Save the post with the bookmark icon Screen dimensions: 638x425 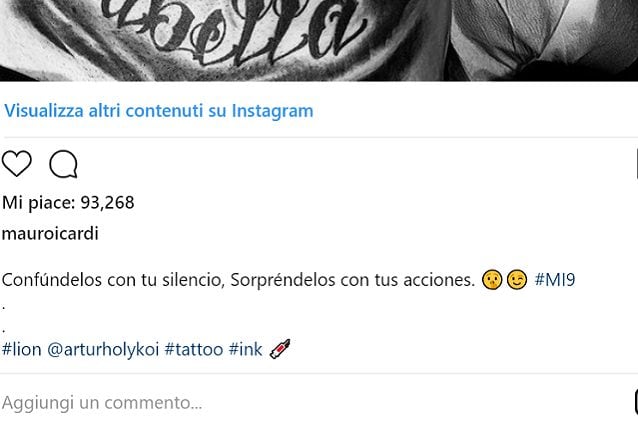click(x=636, y=164)
